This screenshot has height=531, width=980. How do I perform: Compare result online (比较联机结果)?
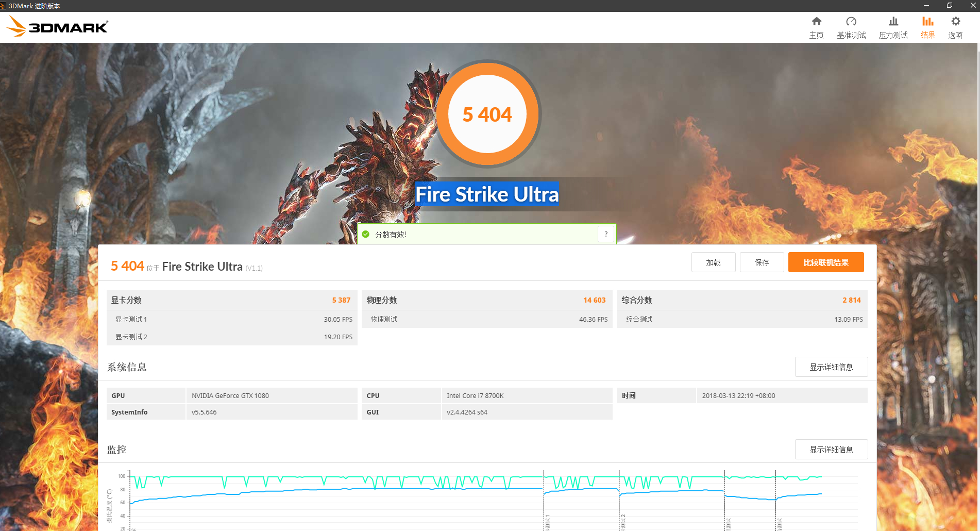(x=826, y=262)
